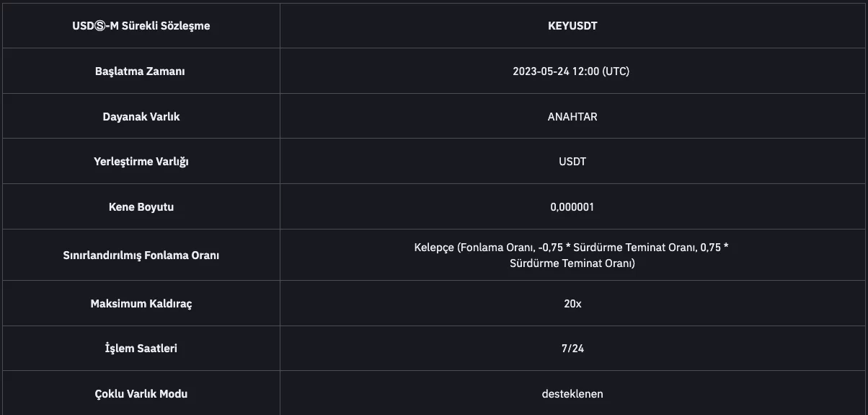
Task: Click the 'Yerleştirme Varlığı' row label
Action: pyautogui.click(x=141, y=162)
